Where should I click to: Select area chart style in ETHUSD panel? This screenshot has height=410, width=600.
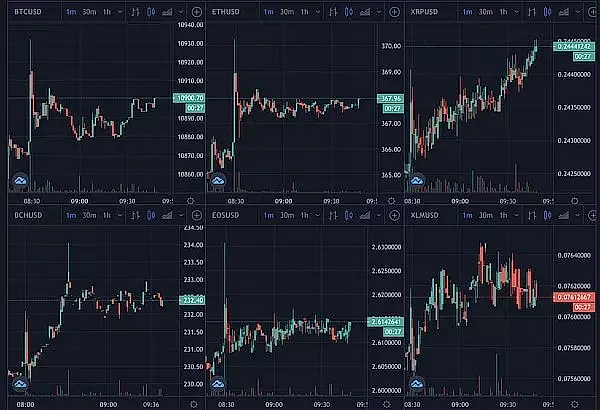tap(365, 12)
